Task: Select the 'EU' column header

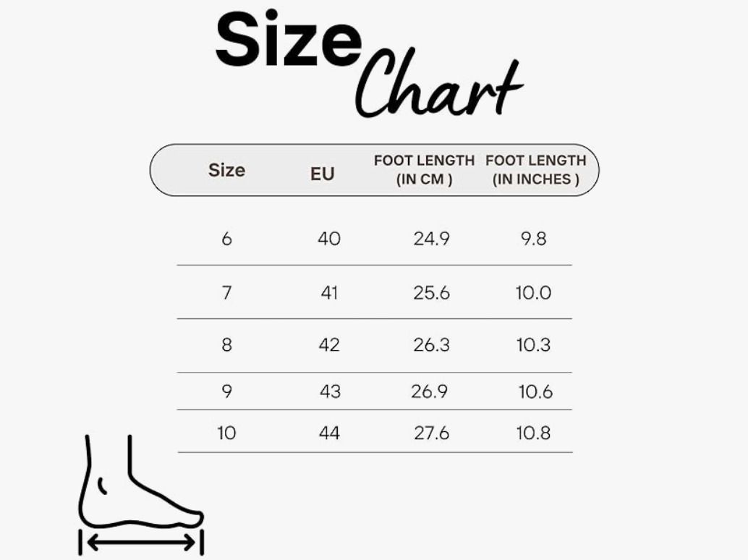Action: pos(323,174)
